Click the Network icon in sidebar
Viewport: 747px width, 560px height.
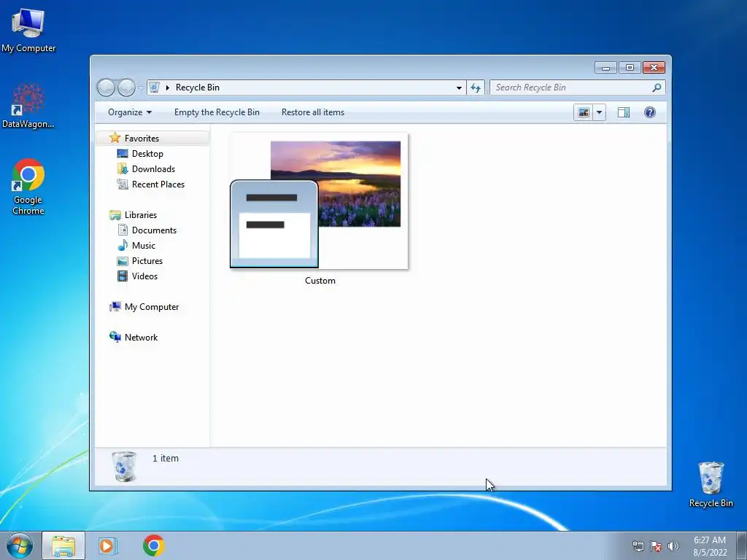click(115, 337)
